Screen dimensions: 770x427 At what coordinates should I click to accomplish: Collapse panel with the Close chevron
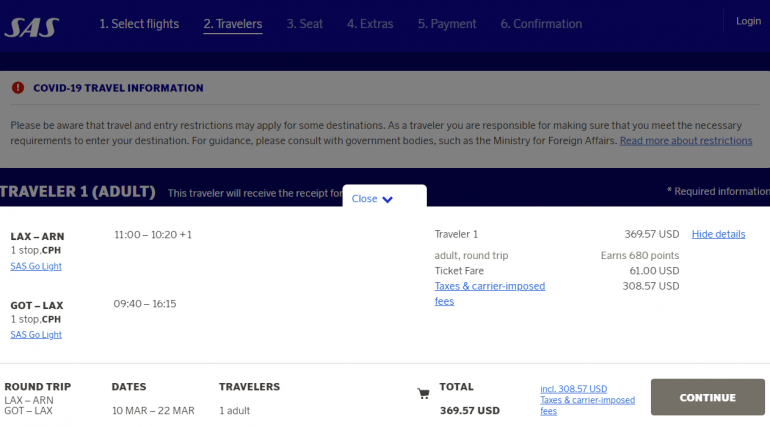point(373,199)
